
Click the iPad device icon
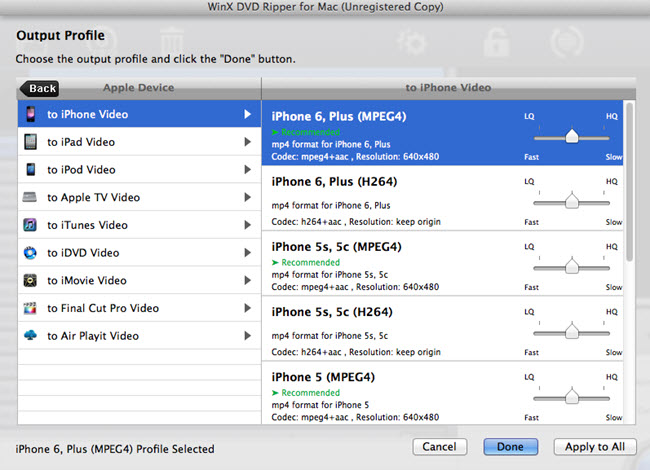click(31, 142)
